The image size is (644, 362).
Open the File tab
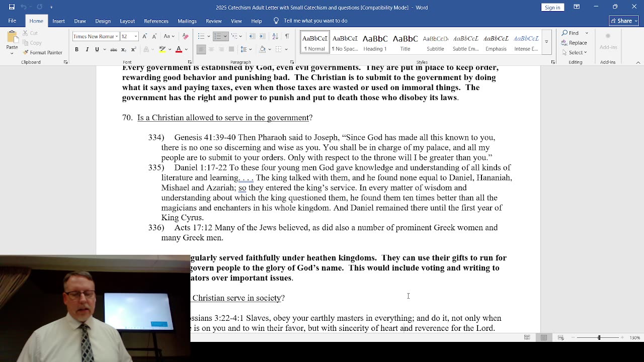(12, 21)
